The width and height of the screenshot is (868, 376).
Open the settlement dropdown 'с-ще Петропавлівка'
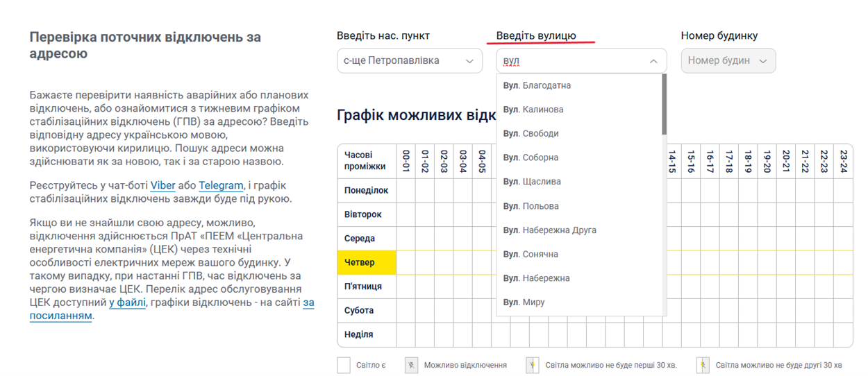pyautogui.click(x=409, y=60)
